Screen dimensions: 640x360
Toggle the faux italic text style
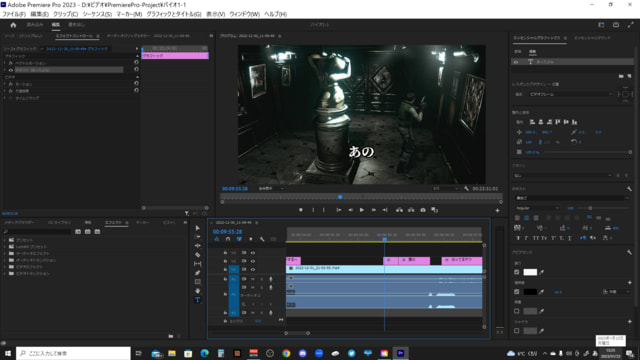click(526, 238)
